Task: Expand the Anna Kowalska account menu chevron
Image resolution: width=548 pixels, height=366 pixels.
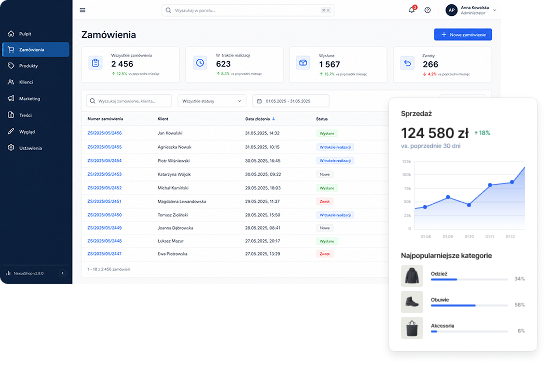Action: click(x=495, y=10)
